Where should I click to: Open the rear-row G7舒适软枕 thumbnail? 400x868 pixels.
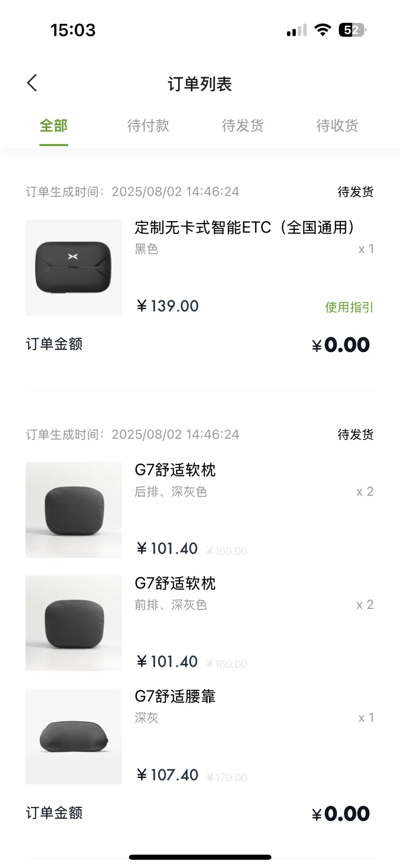73,510
